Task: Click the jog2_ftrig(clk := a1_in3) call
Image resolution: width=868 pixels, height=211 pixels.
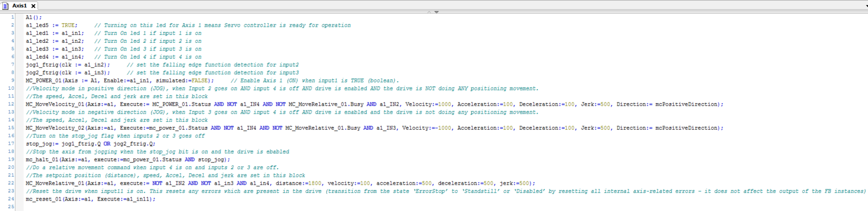Action: pos(68,72)
